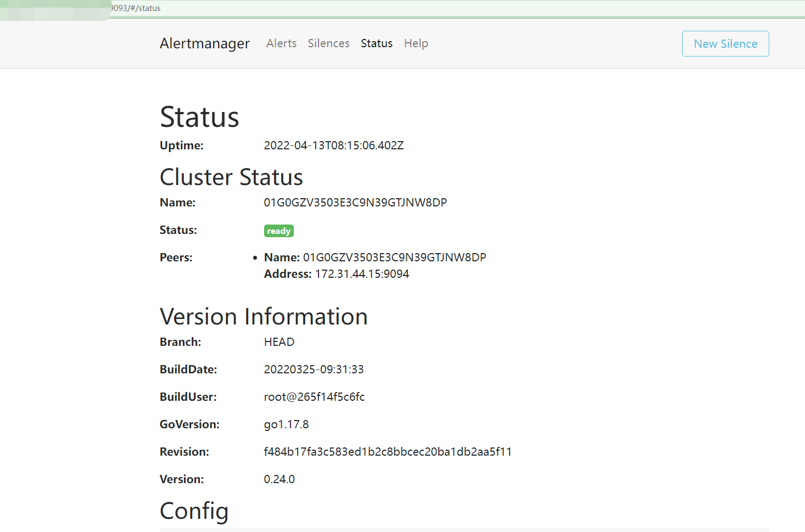
Task: Open the Alerts page
Action: pyautogui.click(x=281, y=43)
